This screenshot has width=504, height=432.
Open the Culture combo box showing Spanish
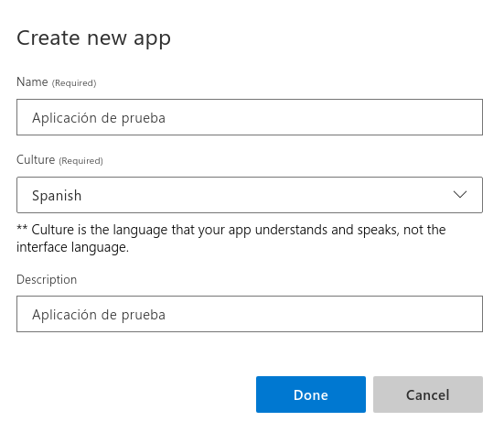[250, 195]
